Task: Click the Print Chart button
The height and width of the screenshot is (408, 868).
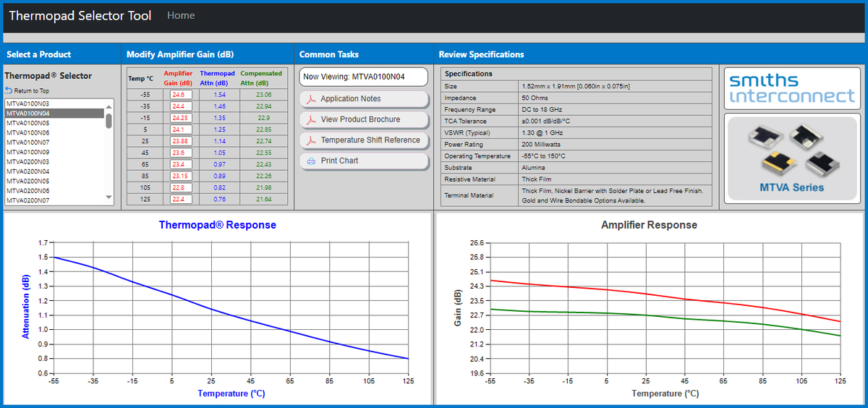Action: [x=364, y=161]
